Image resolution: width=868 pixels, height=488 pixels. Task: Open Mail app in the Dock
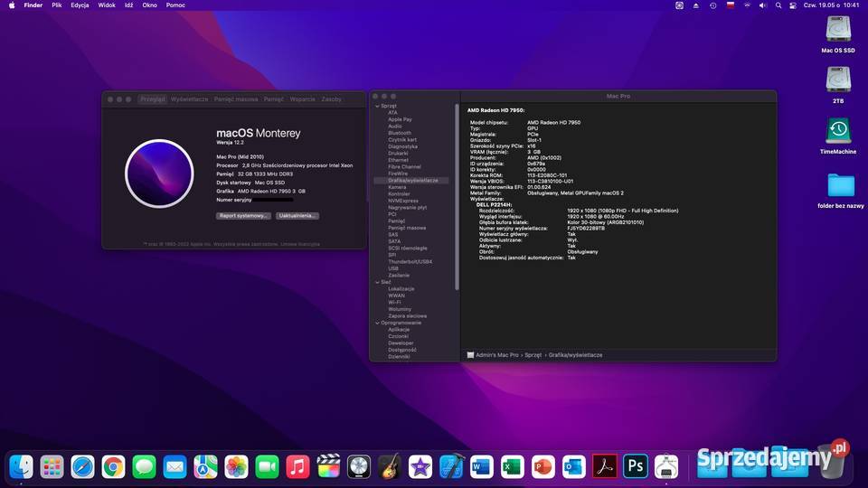pyautogui.click(x=175, y=467)
